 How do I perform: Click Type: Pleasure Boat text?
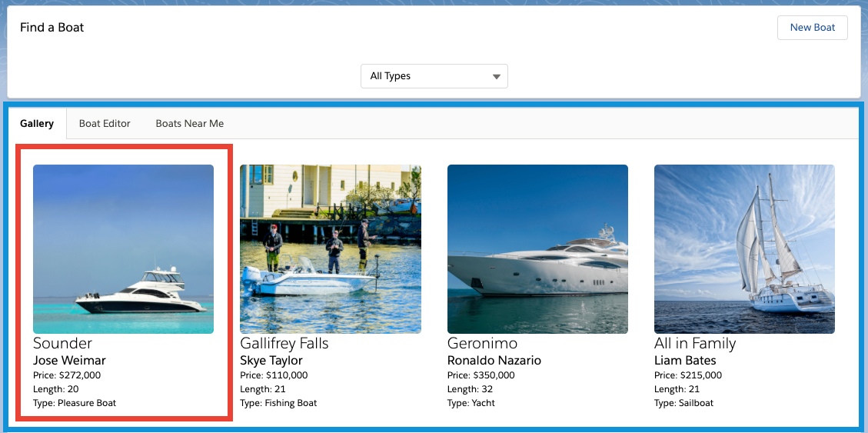(x=75, y=403)
